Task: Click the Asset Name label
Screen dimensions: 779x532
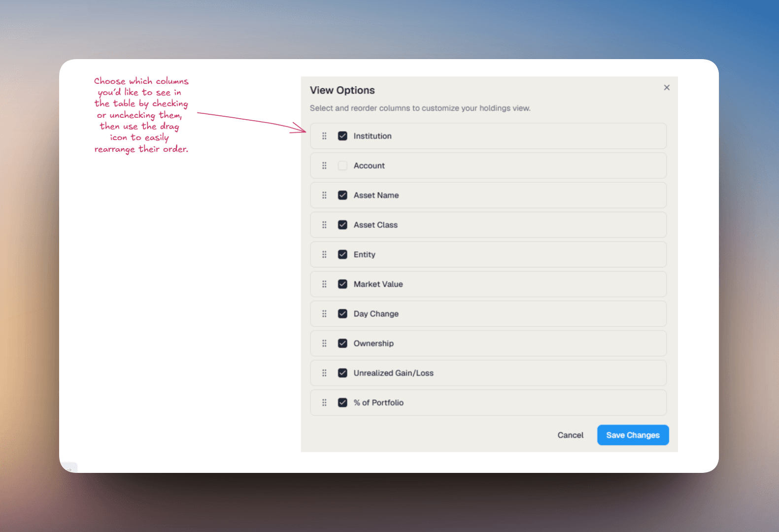Action: click(376, 195)
